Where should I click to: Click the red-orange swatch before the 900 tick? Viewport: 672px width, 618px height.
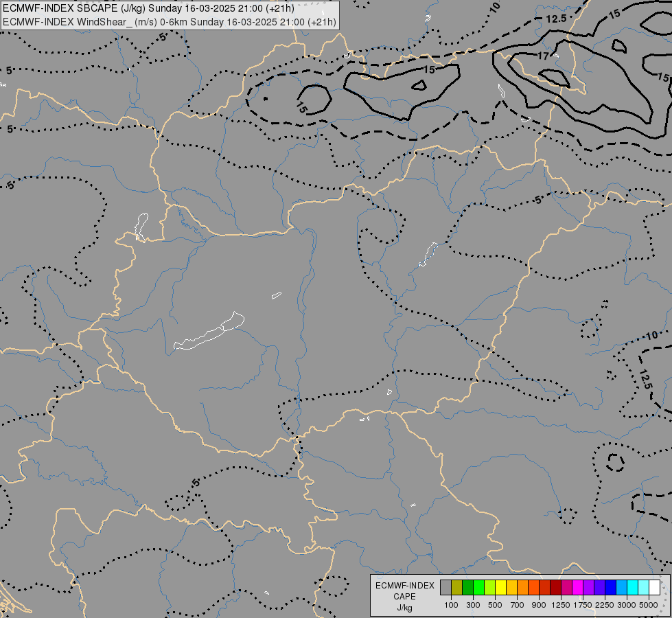[533, 587]
